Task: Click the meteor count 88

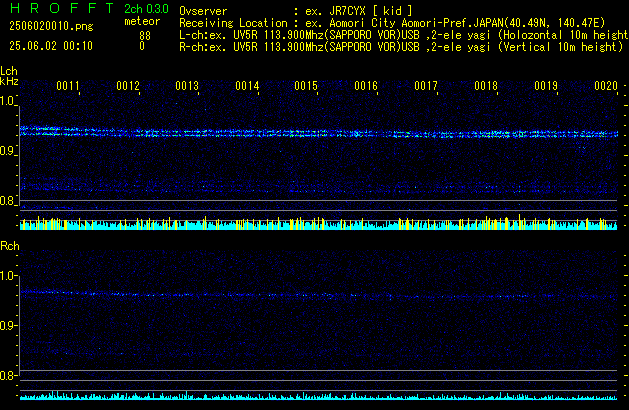Action: tap(145, 36)
